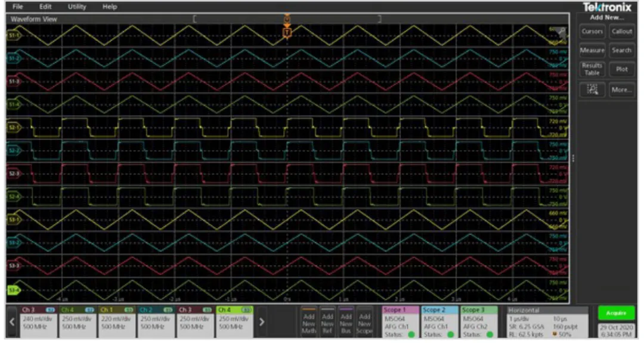This screenshot has width=644, height=343.
Task: Open the Scope 3 status badge
Action: 479,322
